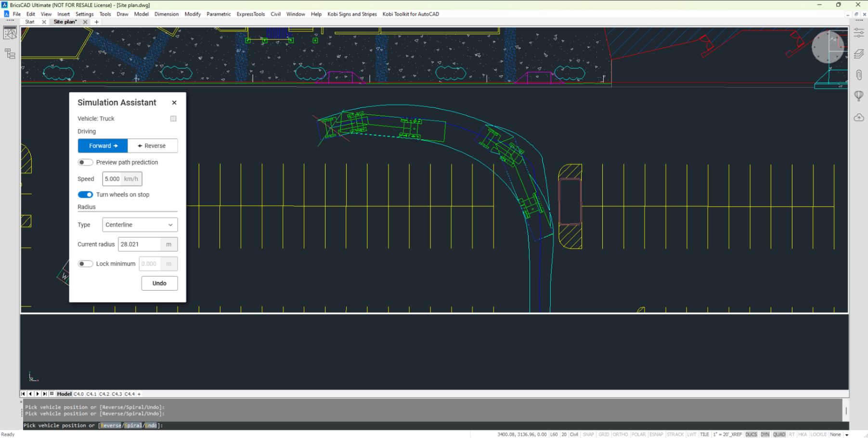The height and width of the screenshot is (438, 868).
Task: Open the Layers panel icon
Action: pyautogui.click(x=859, y=54)
